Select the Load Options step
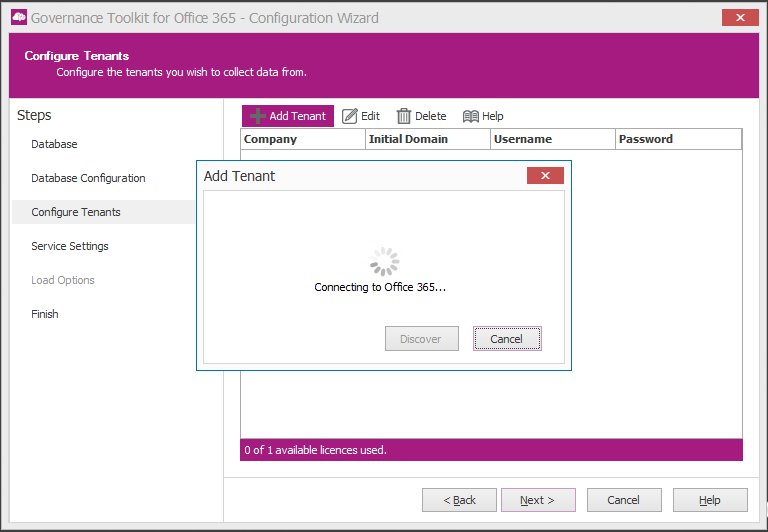This screenshot has height=532, width=768. click(x=63, y=280)
